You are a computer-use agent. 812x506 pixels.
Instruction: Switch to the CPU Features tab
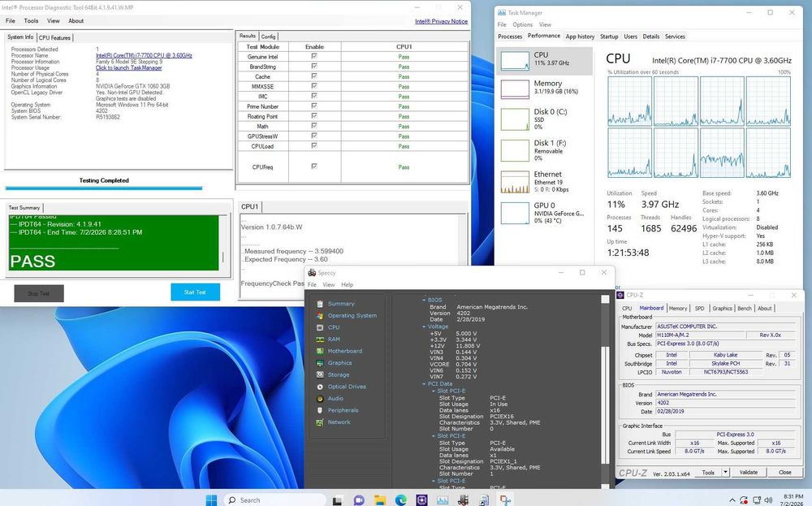coord(54,38)
